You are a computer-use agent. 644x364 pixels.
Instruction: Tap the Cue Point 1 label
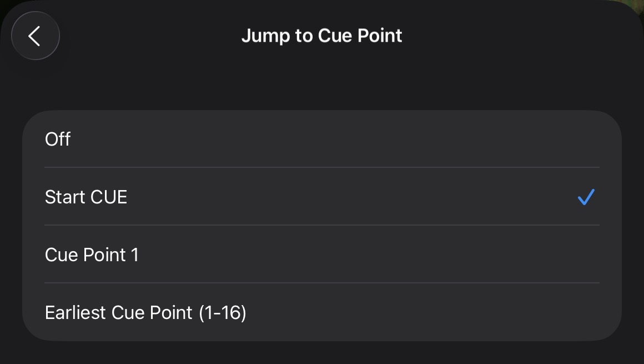pyautogui.click(x=92, y=255)
